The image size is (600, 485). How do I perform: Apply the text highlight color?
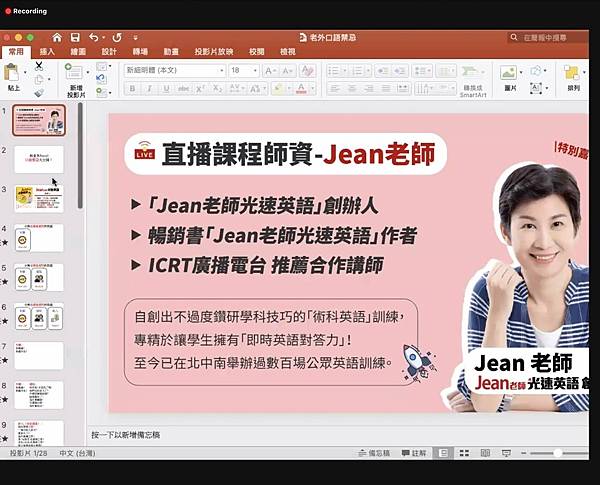[278, 89]
